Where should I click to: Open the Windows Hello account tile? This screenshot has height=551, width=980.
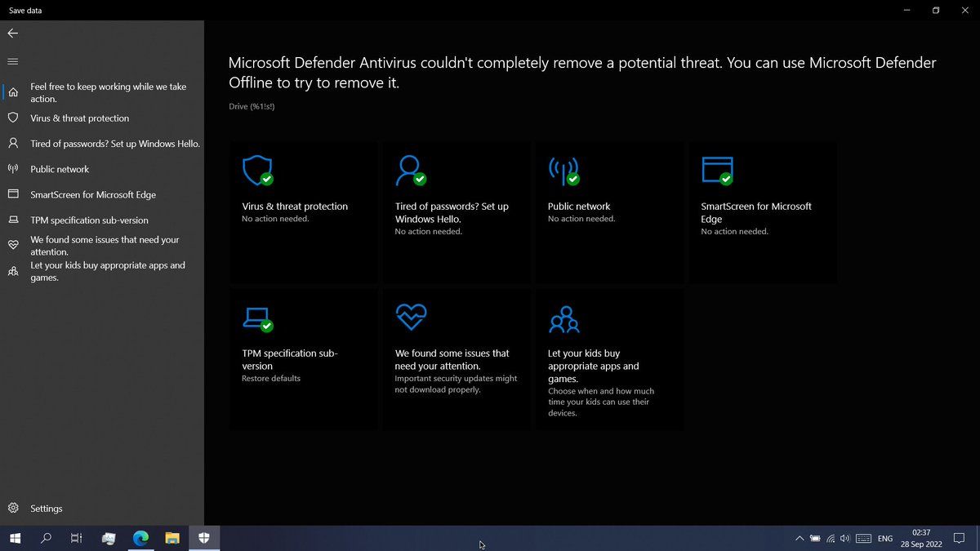pos(456,213)
